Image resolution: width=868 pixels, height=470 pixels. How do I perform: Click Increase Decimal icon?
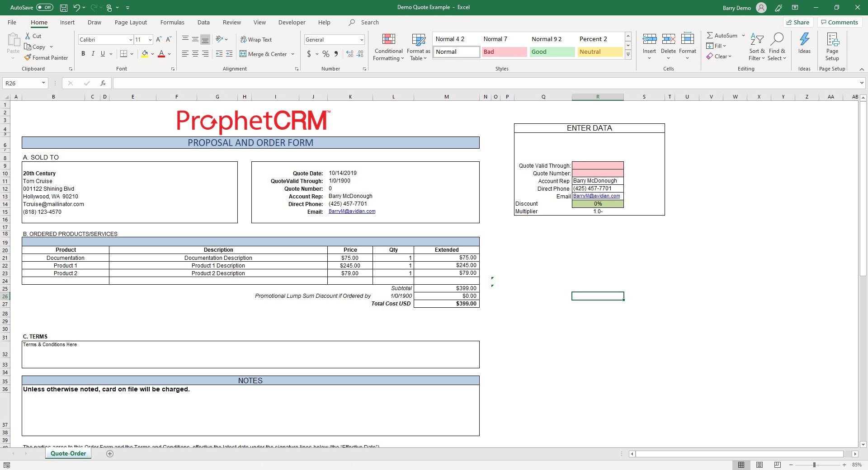[350, 54]
